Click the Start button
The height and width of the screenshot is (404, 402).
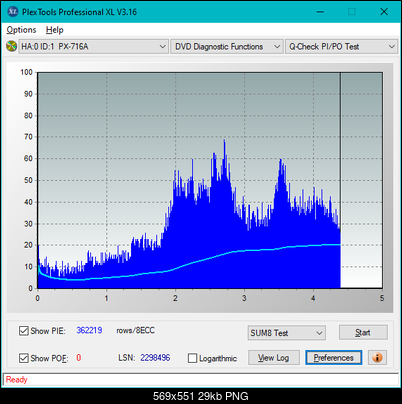click(x=363, y=332)
